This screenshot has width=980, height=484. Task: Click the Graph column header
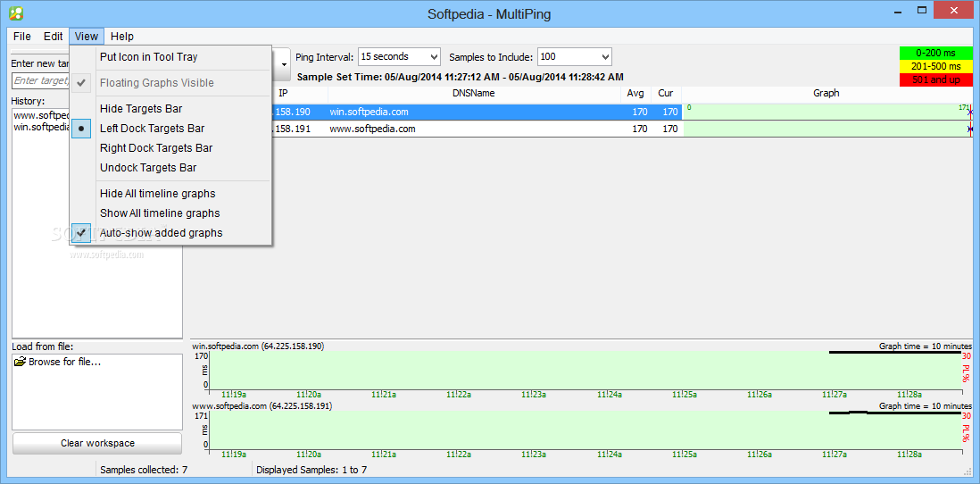pyautogui.click(x=826, y=93)
